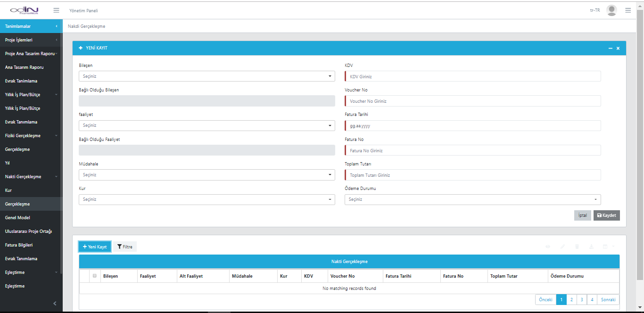Screen dimensions: 644x313
Task: Open the Bileşen dropdown
Action: (x=206, y=76)
